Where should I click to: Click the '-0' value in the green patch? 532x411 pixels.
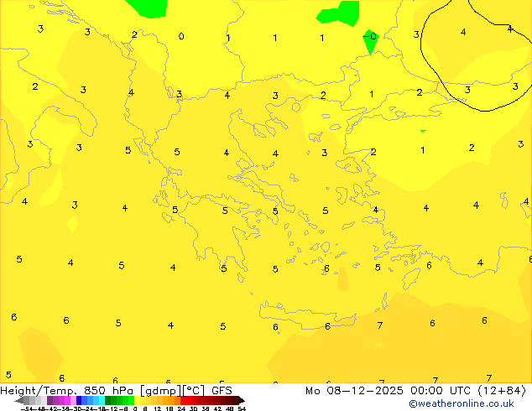click(370, 36)
